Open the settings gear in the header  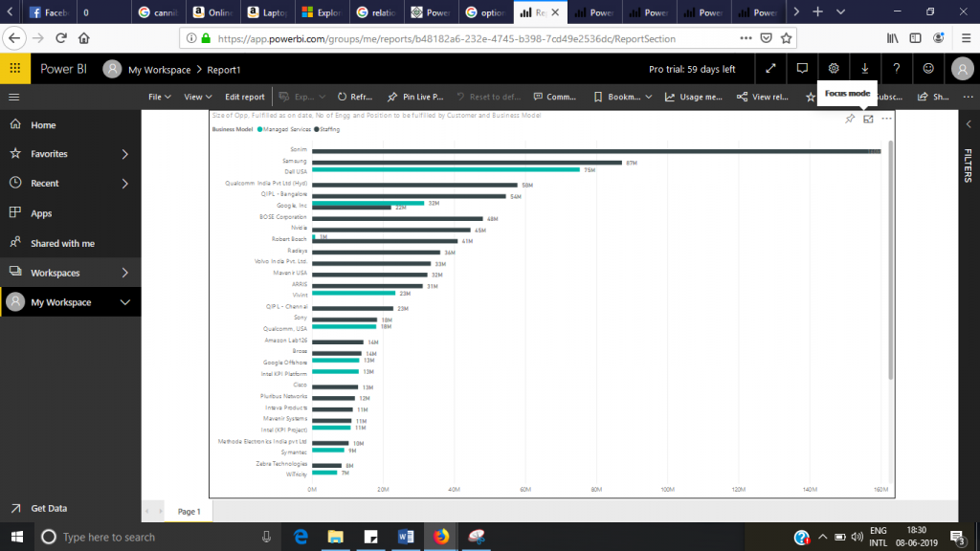834,69
